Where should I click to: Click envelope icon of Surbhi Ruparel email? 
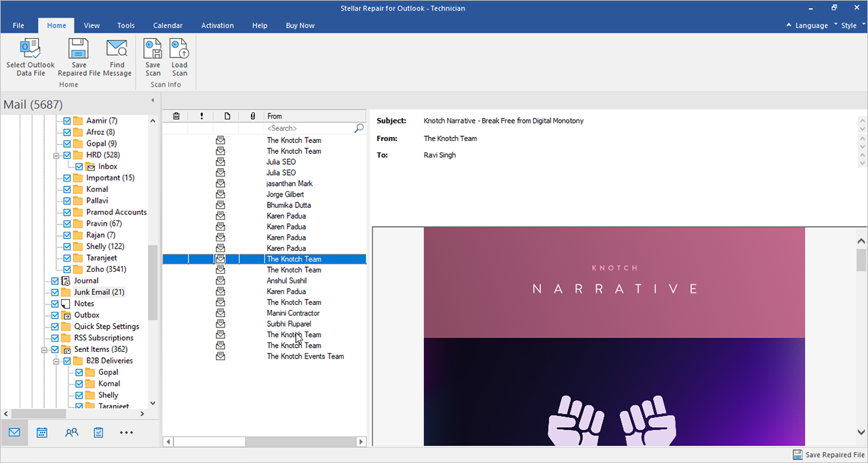pyautogui.click(x=220, y=324)
